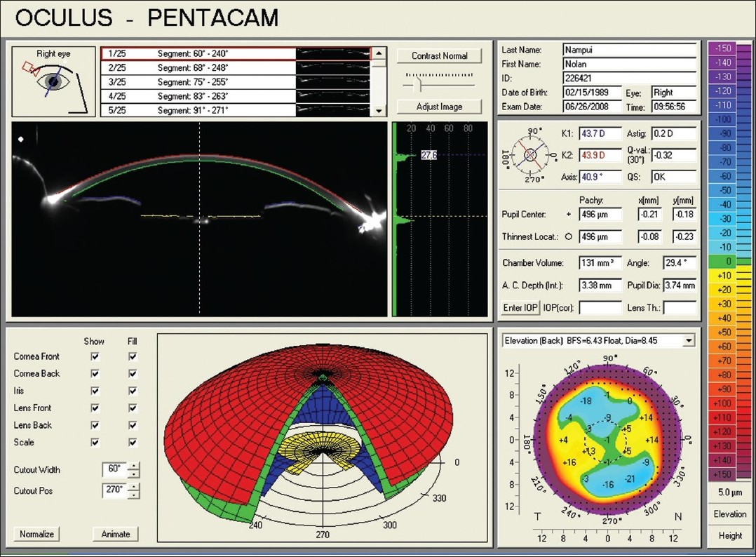Click the 5.0 µm scale step label
The height and width of the screenshot is (557, 756).
pos(729,492)
